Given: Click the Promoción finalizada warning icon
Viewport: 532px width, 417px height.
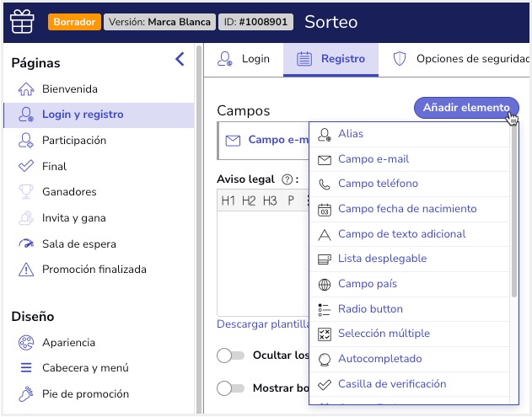Looking at the screenshot, I should click(26, 270).
